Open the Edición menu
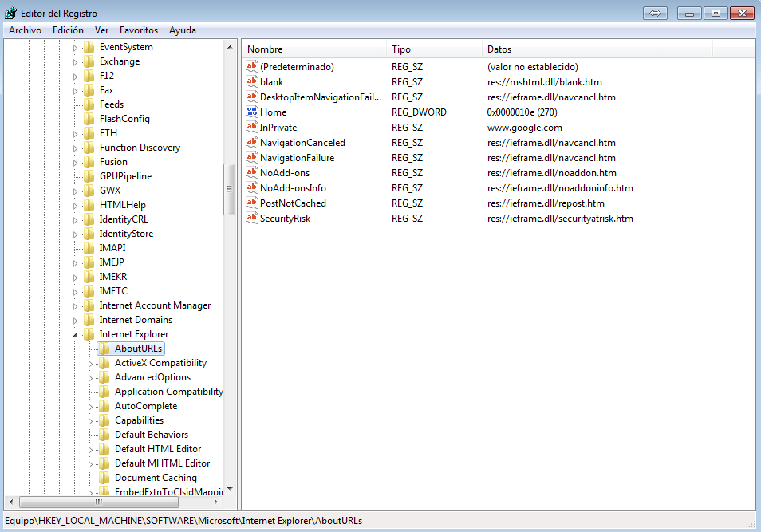 click(68, 30)
